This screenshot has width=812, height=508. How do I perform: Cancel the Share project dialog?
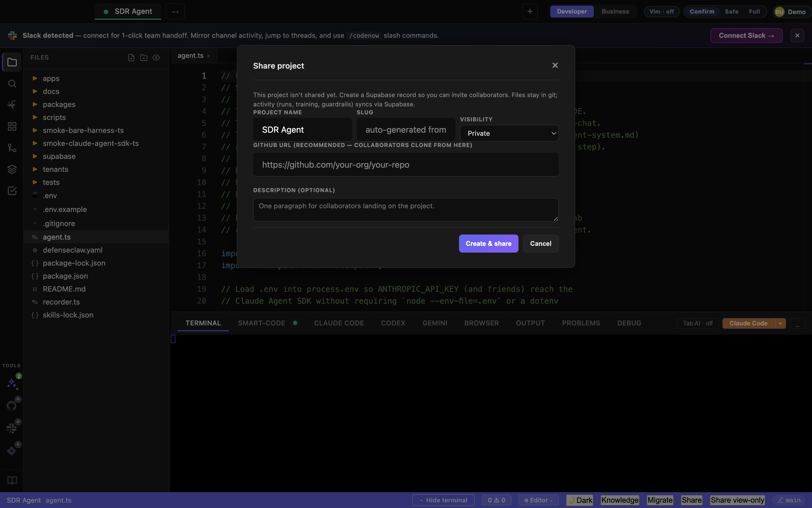540,244
